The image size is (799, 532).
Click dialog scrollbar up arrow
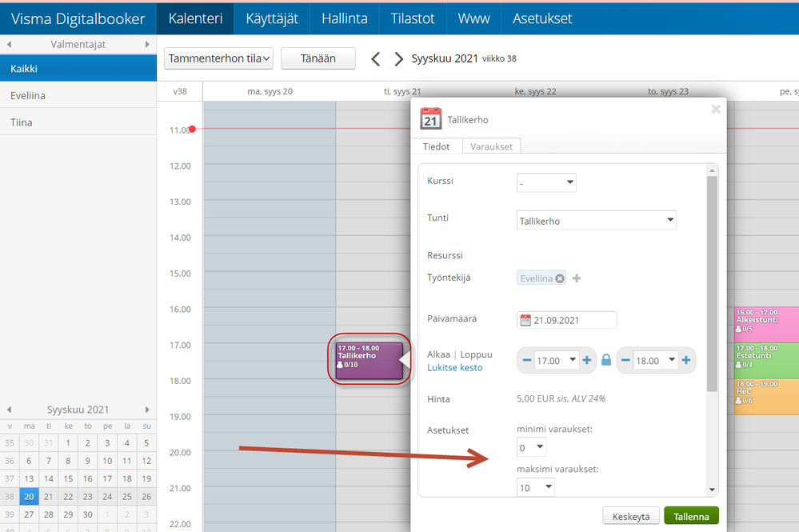pos(712,170)
